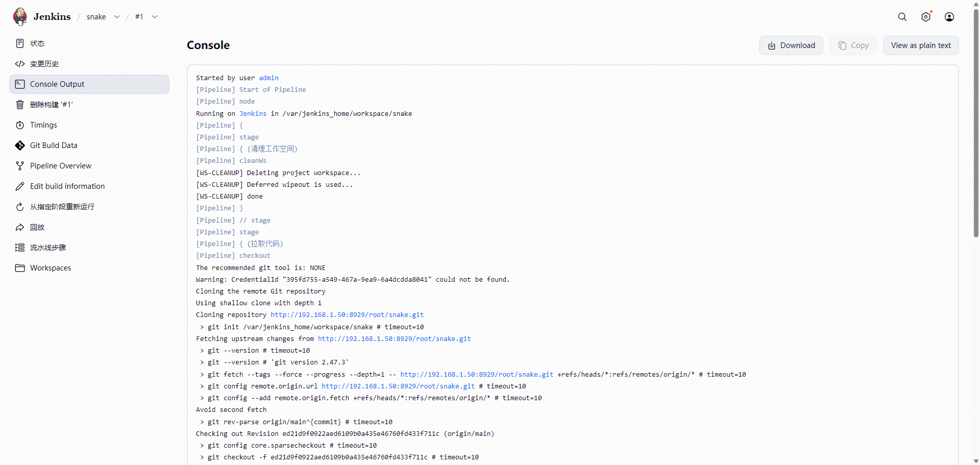Image resolution: width=980 pixels, height=465 pixels.
Task: Click the "git version 2.47.3" line
Action: point(275,362)
